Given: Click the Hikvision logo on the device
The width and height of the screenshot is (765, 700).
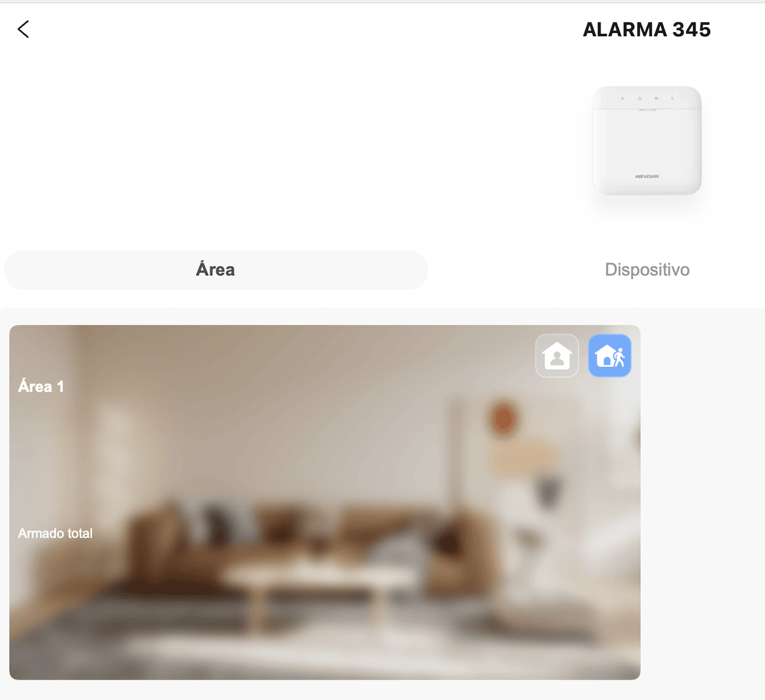Looking at the screenshot, I should (x=647, y=176).
